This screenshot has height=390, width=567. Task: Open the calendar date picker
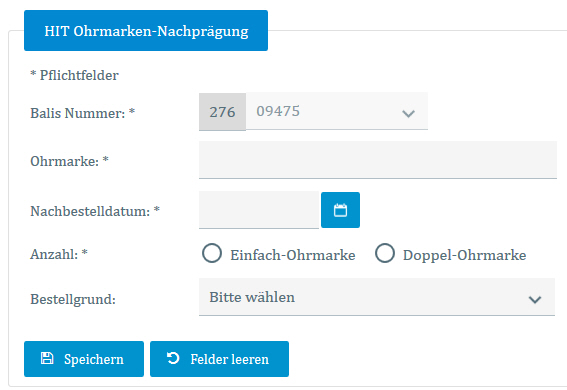pyautogui.click(x=340, y=210)
